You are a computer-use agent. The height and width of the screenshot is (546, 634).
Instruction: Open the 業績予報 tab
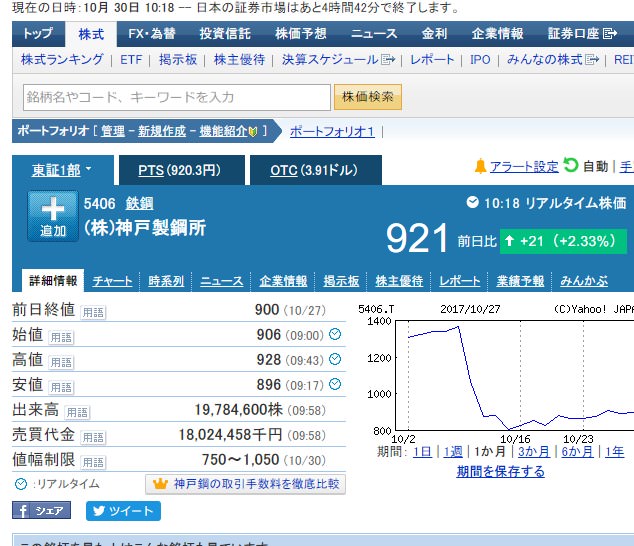pyautogui.click(x=520, y=281)
